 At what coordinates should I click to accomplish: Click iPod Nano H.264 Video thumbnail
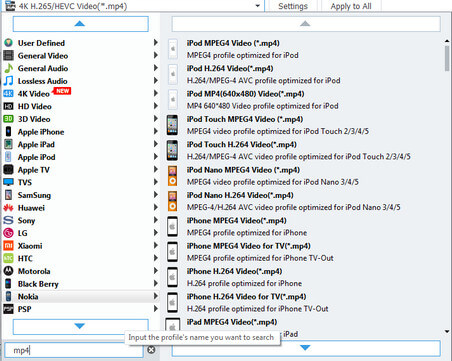pos(172,201)
